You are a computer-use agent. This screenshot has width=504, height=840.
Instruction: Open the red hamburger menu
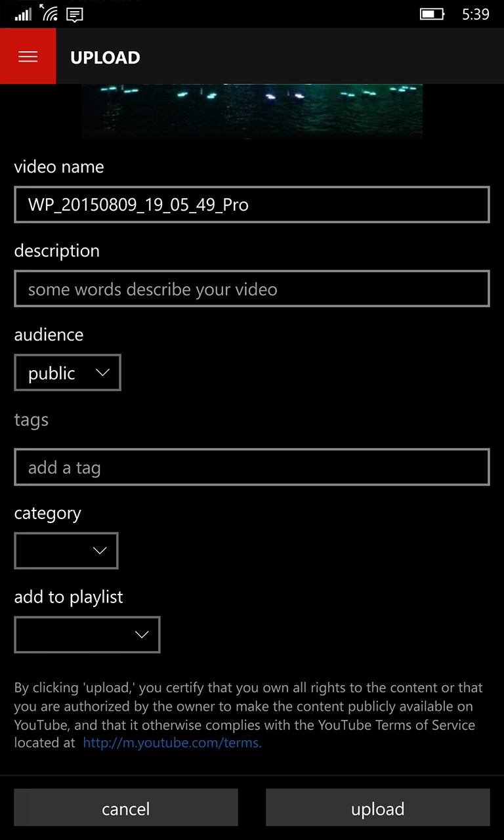pos(28,56)
